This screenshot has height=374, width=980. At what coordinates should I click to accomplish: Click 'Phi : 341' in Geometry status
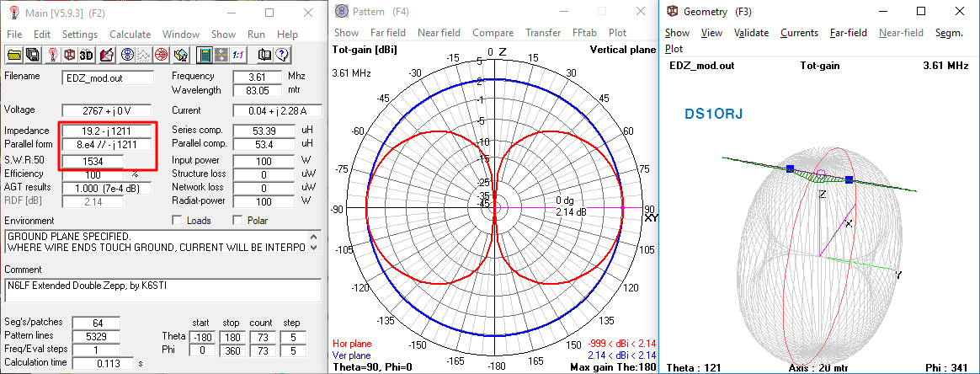(947, 368)
